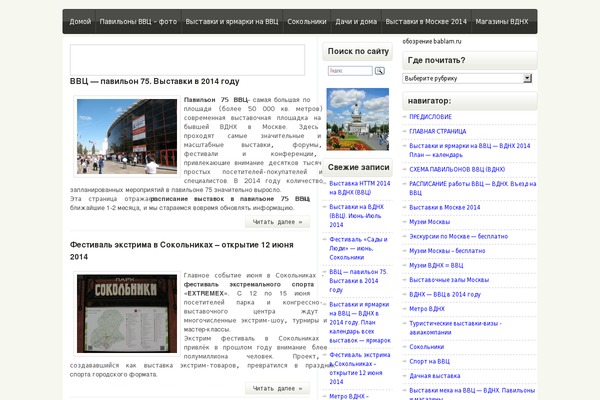Open the 'ВВЦ — павильон 75' article heading

[155, 81]
